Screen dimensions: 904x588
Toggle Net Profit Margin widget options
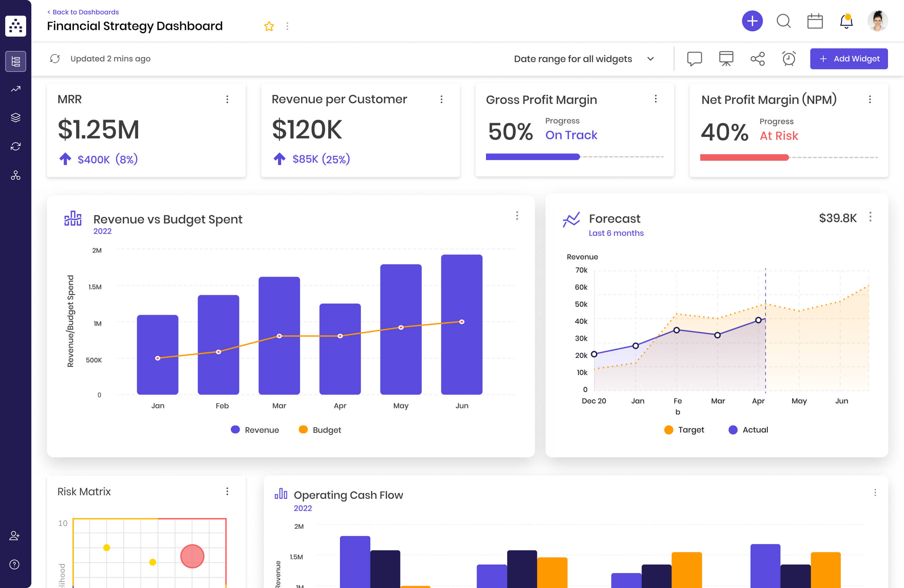(x=870, y=100)
